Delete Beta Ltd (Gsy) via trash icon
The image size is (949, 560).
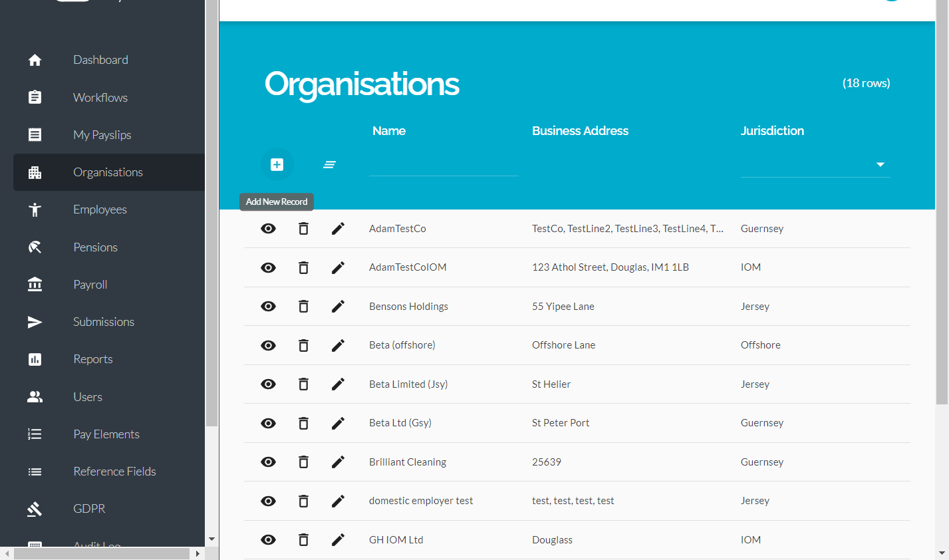coord(303,423)
